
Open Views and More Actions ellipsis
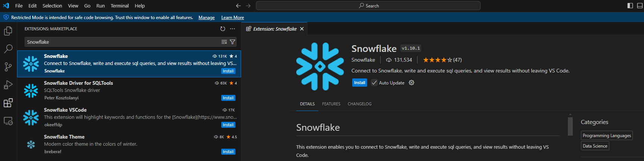[232, 29]
